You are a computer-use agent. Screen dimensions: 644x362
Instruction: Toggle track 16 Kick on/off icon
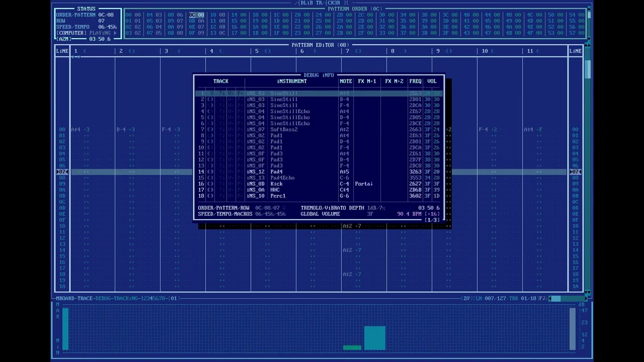210,184
